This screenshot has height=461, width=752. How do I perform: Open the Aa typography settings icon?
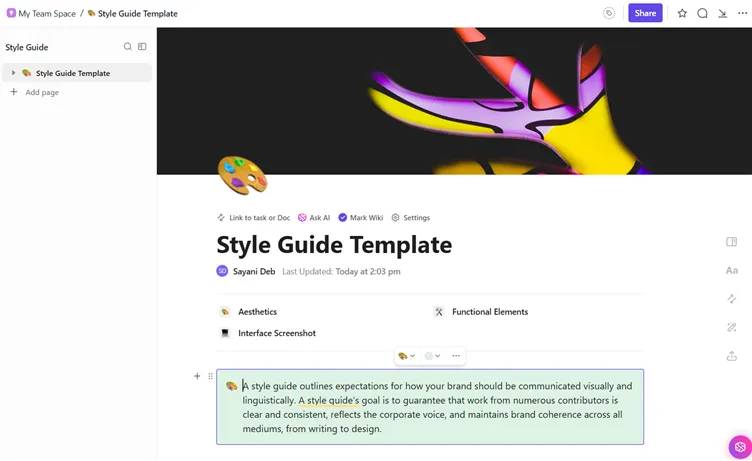coord(731,271)
